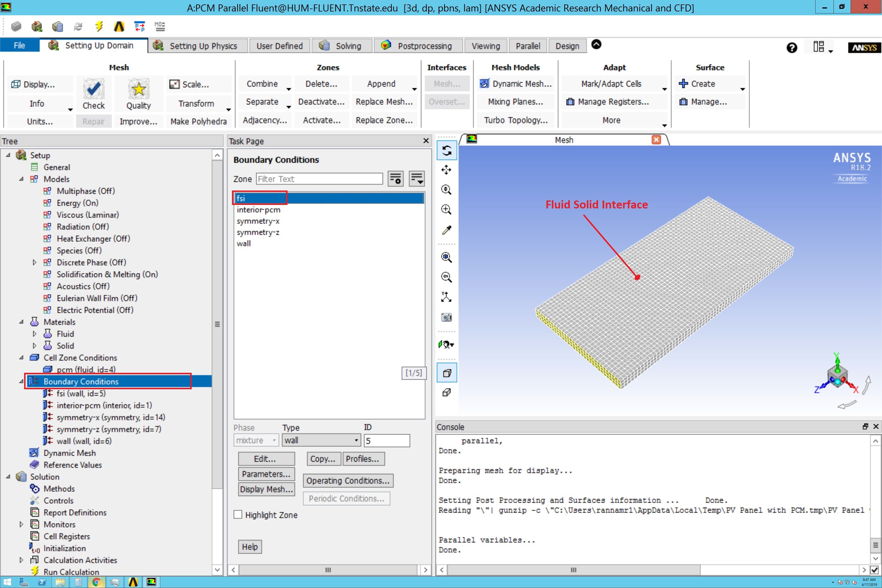
Task: Select Zoom In/Out tool with arrows
Action: coord(446,190)
